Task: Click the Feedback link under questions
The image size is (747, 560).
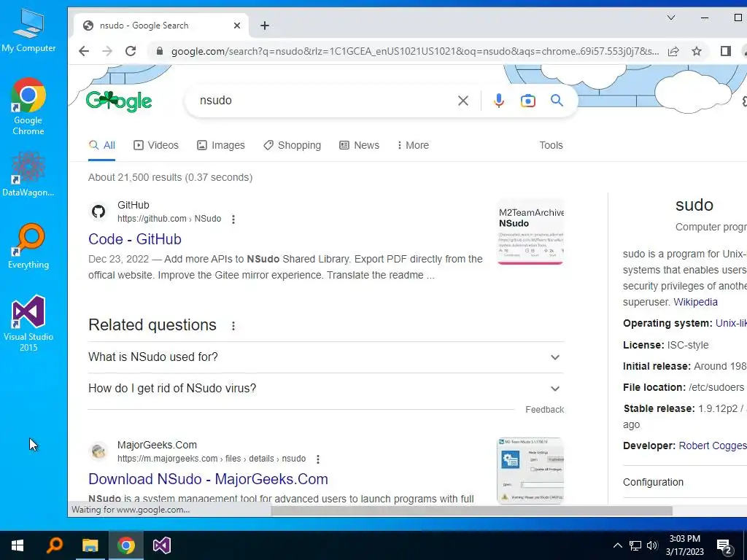Action: (544, 410)
